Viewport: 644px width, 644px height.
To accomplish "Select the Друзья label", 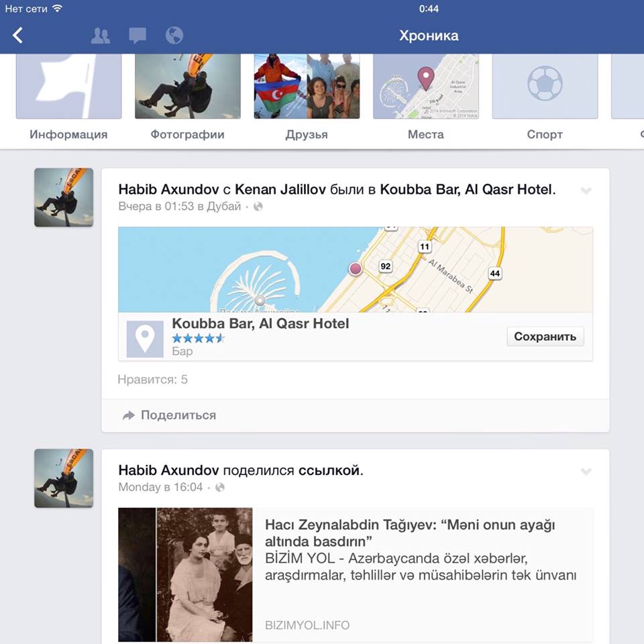I will coord(307,135).
